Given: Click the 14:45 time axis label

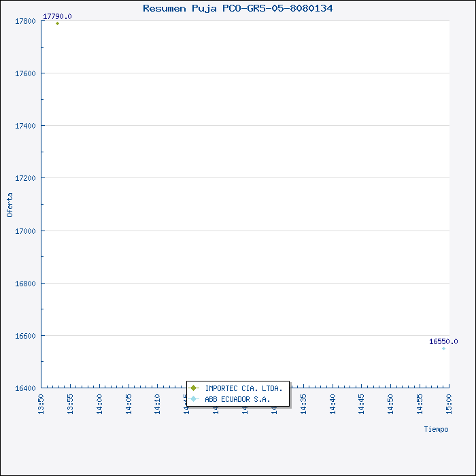Looking at the screenshot, I should (362, 403).
